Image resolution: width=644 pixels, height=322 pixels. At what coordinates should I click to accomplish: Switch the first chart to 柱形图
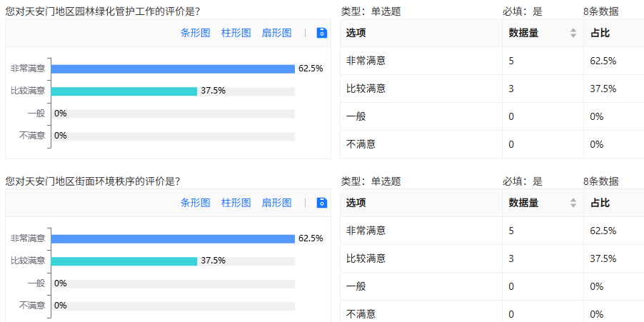(x=236, y=33)
